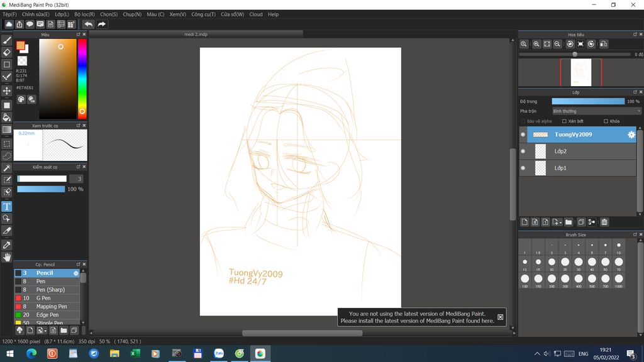Image resolution: width=644 pixels, height=362 pixels.
Task: Click the Độ trong opacity slider
Action: tap(588, 101)
